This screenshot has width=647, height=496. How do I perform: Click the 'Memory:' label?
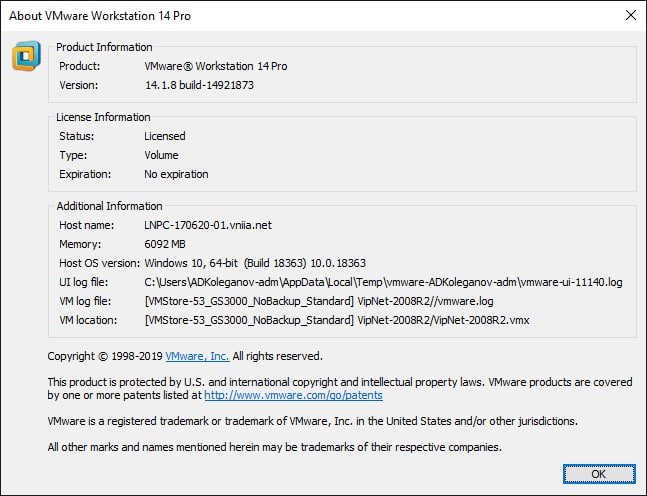80,244
